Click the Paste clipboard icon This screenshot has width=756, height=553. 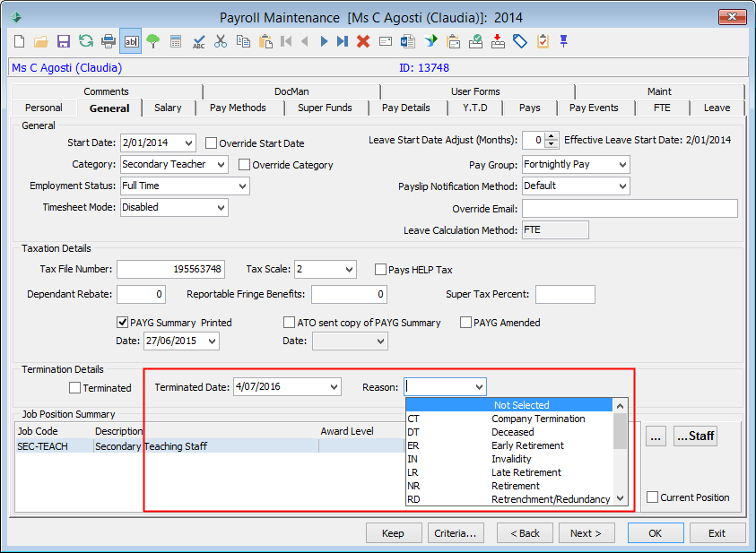click(x=265, y=41)
